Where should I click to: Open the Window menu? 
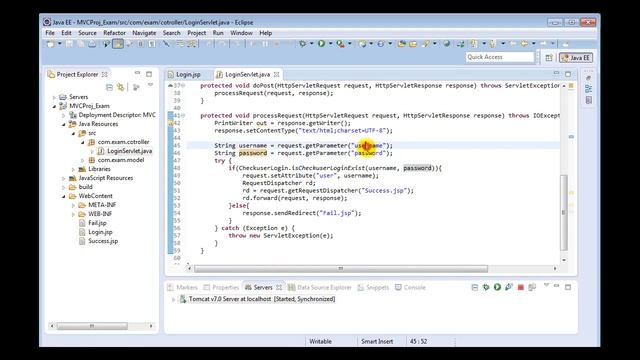241,33
